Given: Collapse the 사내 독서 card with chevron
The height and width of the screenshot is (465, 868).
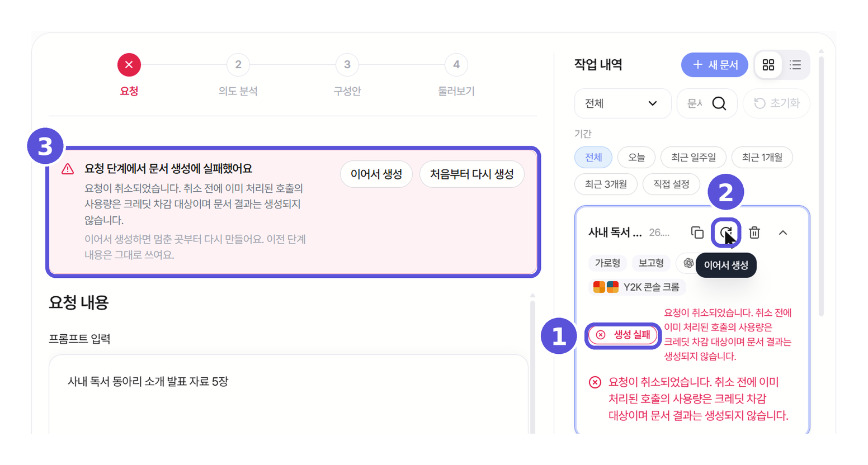Looking at the screenshot, I should point(783,232).
